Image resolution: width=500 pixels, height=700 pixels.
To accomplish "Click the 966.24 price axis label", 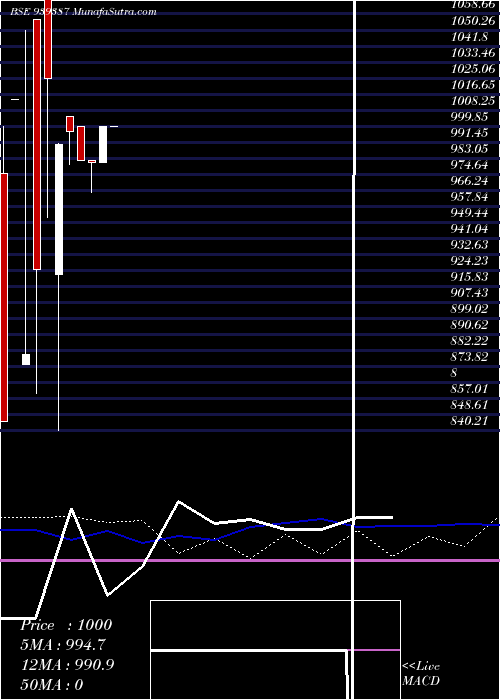I will click(x=469, y=181).
